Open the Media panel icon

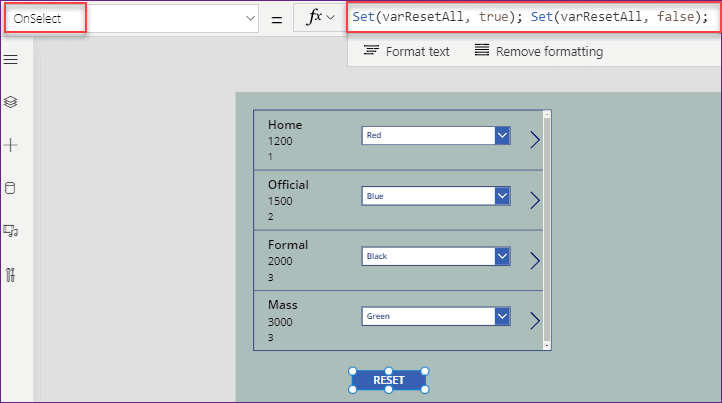point(11,231)
